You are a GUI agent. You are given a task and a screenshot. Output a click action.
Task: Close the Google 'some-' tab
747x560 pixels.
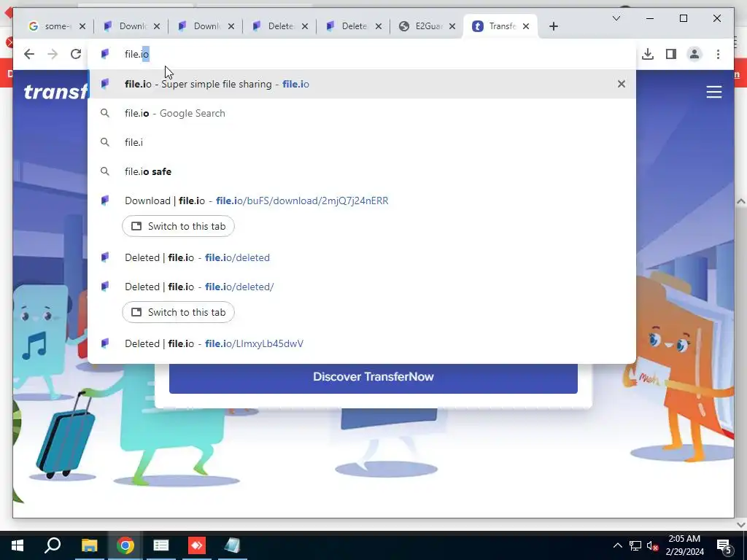coord(82,26)
